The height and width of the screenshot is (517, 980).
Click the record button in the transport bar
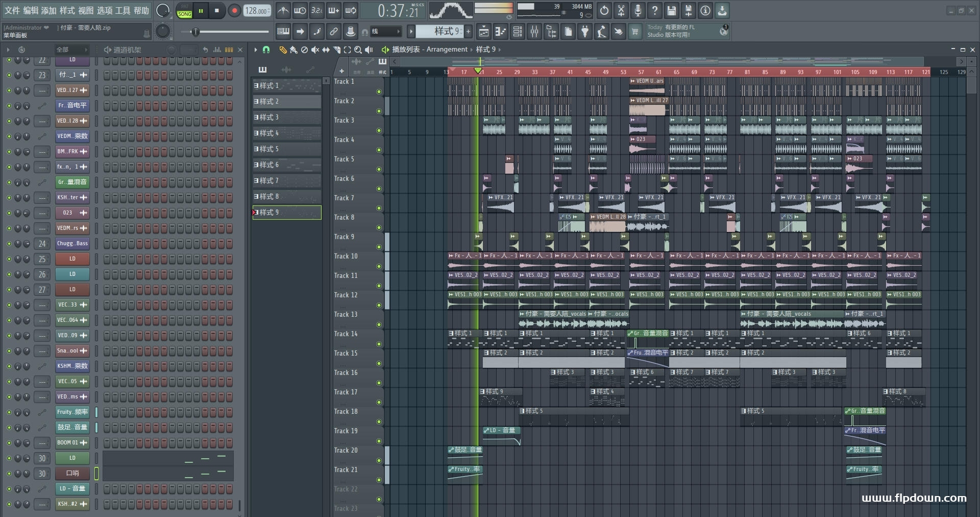[234, 11]
